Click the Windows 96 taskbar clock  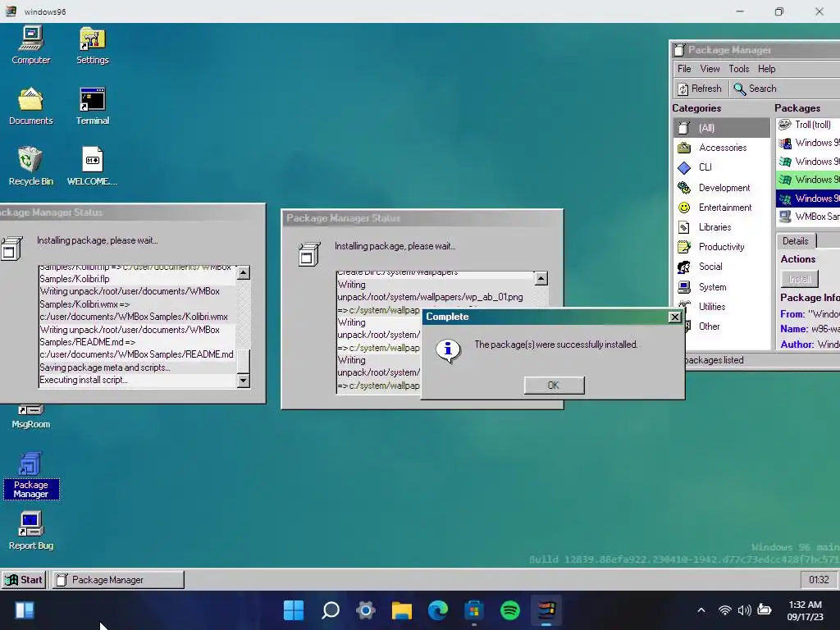click(819, 580)
